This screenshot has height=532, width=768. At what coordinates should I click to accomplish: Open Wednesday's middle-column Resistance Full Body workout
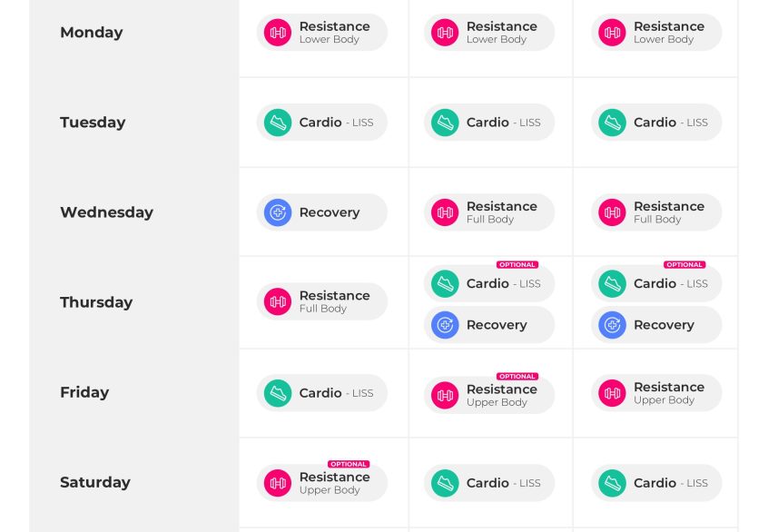[489, 212]
